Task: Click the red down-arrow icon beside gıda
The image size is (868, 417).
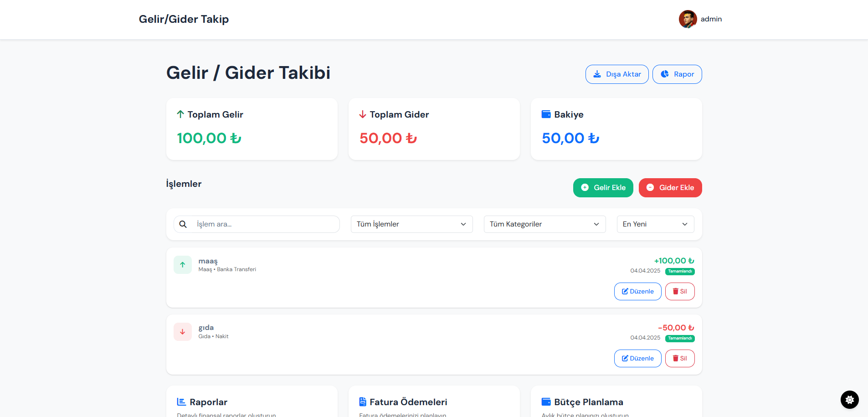Action: [183, 332]
